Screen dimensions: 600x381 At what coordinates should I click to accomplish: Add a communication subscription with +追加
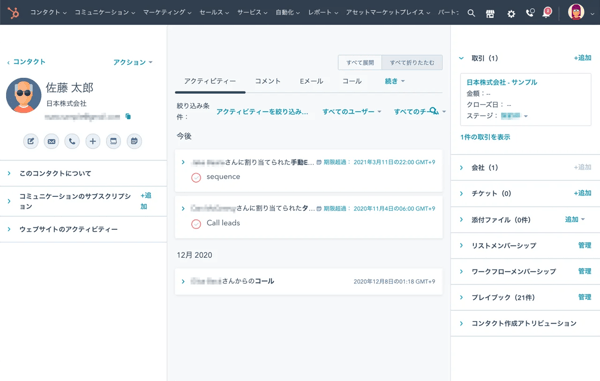click(146, 201)
